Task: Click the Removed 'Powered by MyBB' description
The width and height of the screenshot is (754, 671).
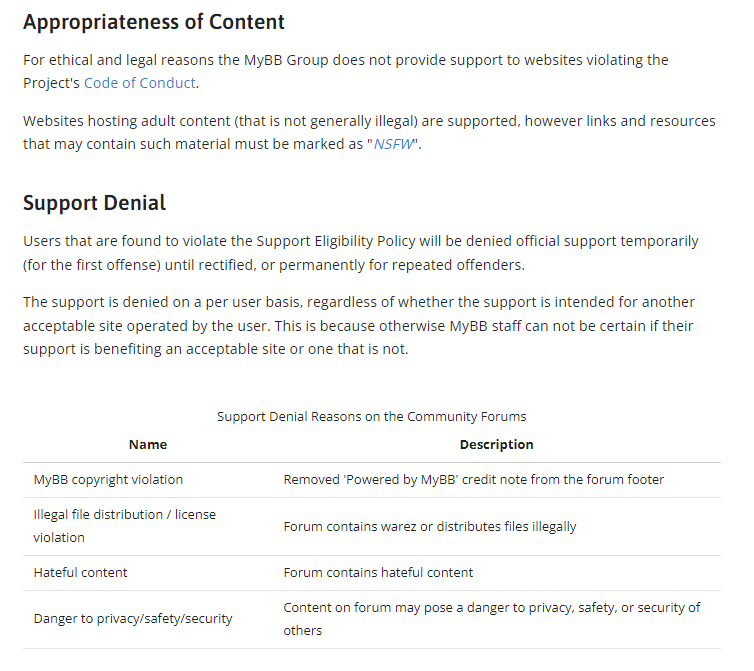Action: (474, 480)
